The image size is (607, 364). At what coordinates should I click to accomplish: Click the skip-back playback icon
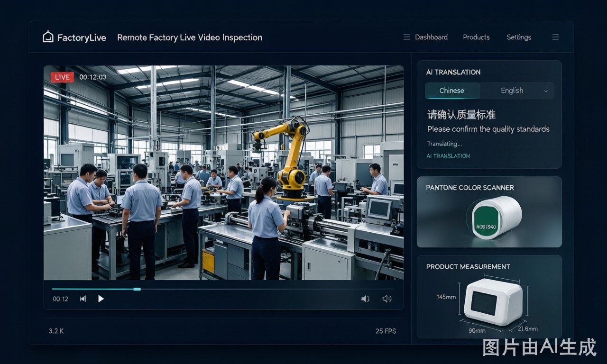pos(83,299)
